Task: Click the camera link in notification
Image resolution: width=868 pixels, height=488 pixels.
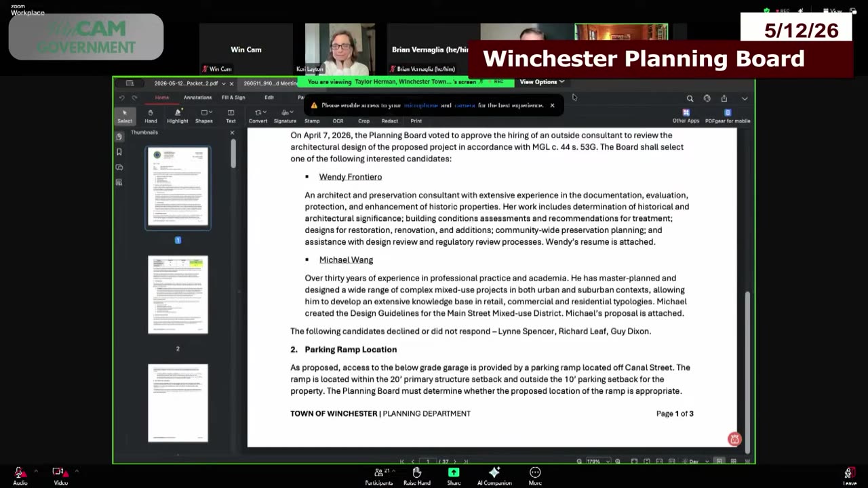Action: pos(465,105)
